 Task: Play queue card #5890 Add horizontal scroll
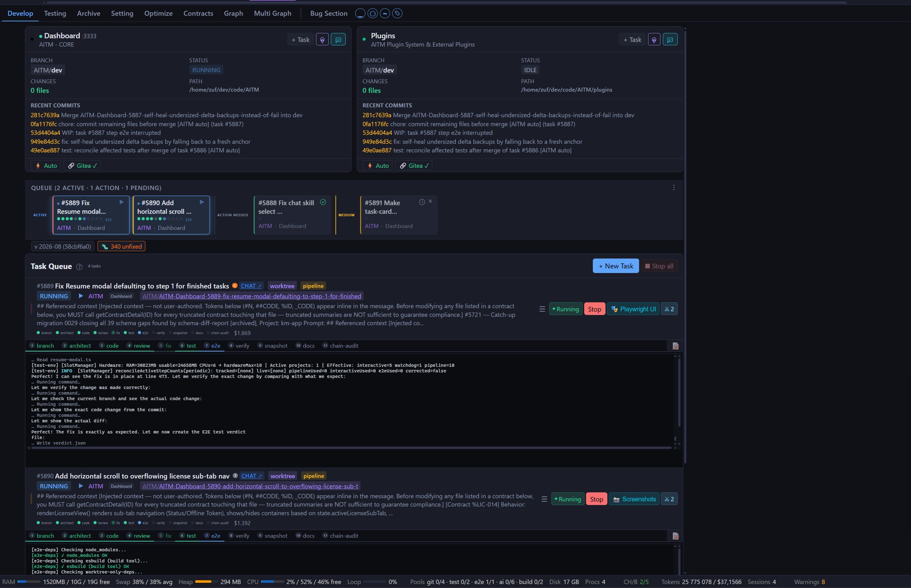(202, 202)
